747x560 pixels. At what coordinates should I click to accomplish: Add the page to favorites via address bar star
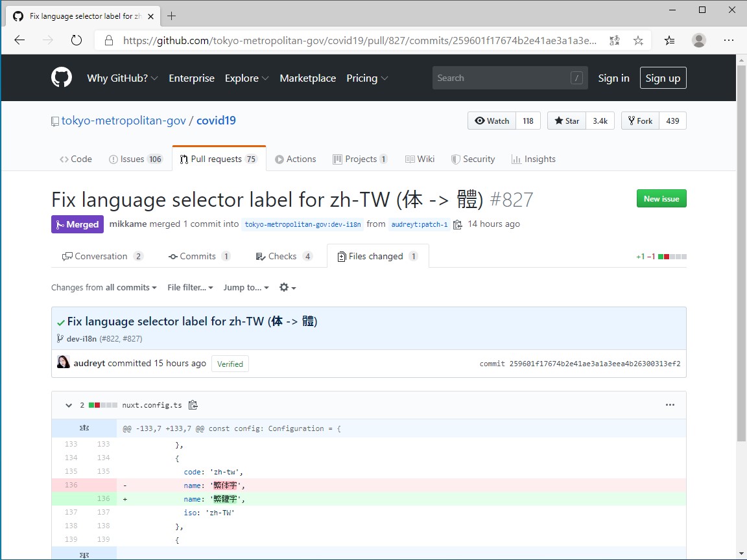click(638, 40)
